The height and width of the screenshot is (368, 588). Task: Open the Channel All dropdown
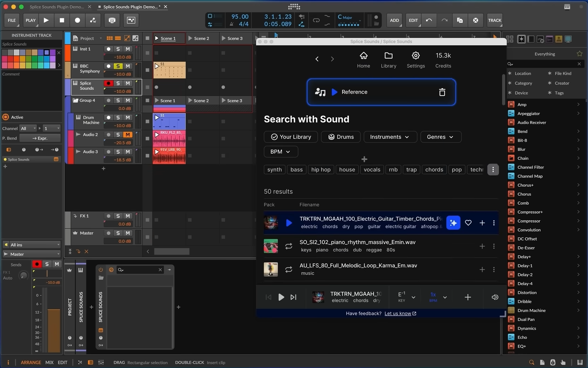pos(28,129)
